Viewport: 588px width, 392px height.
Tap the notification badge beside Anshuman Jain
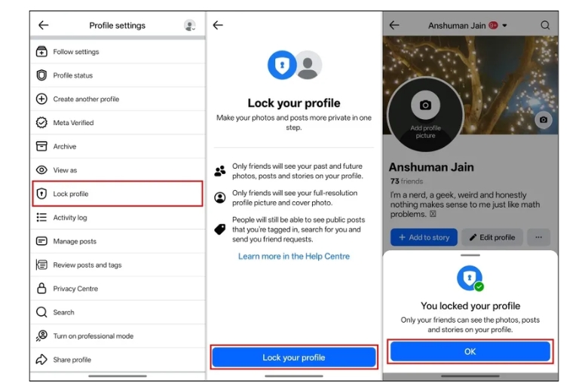pyautogui.click(x=494, y=26)
